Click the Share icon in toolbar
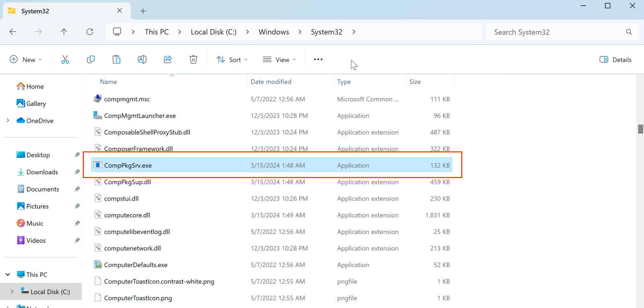 coord(168,60)
